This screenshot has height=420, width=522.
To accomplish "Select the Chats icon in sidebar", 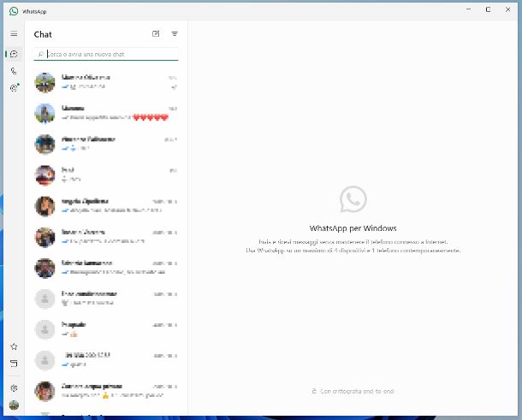I will point(14,54).
